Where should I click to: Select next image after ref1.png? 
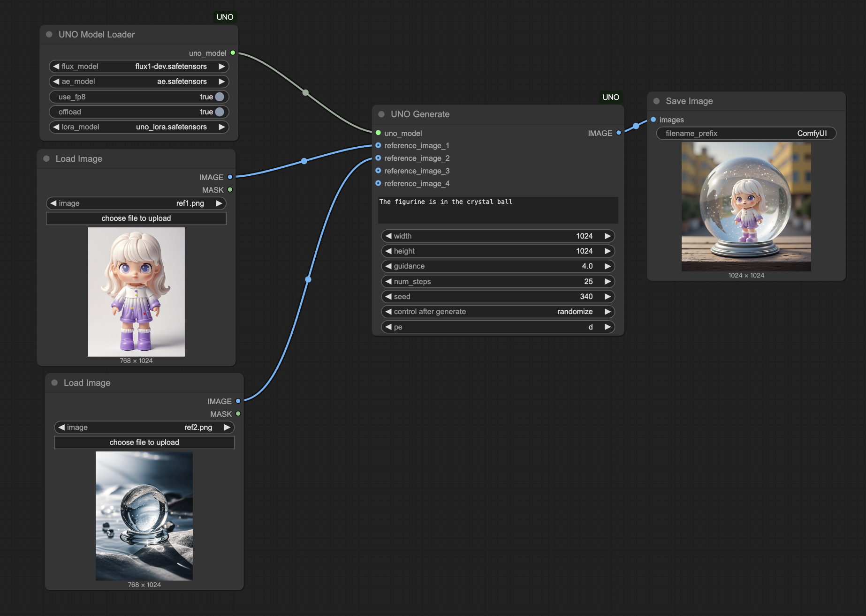tap(219, 203)
